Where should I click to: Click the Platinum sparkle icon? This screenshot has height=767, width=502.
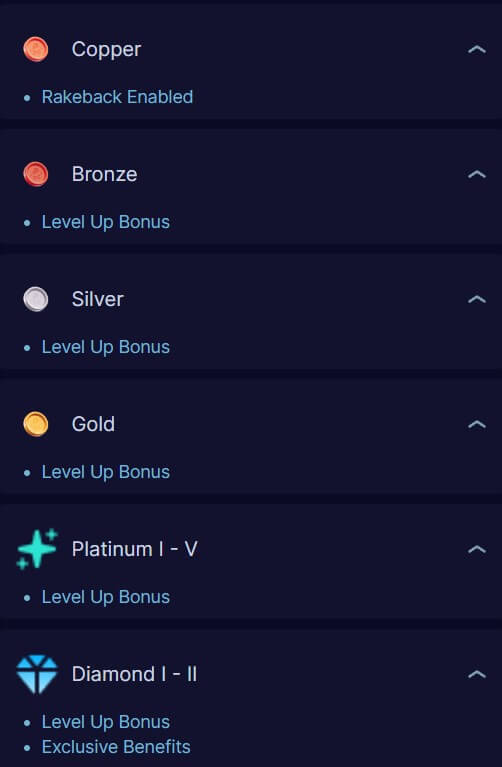(37, 549)
